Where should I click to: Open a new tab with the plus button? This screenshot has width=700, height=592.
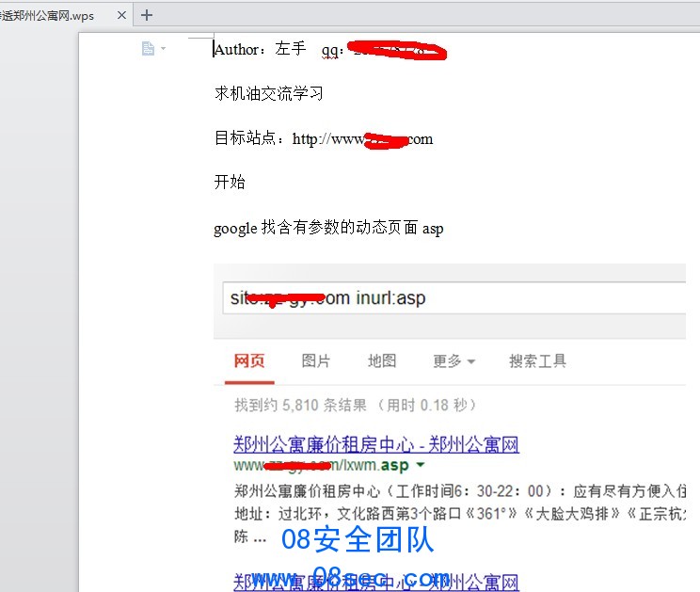coord(147,15)
